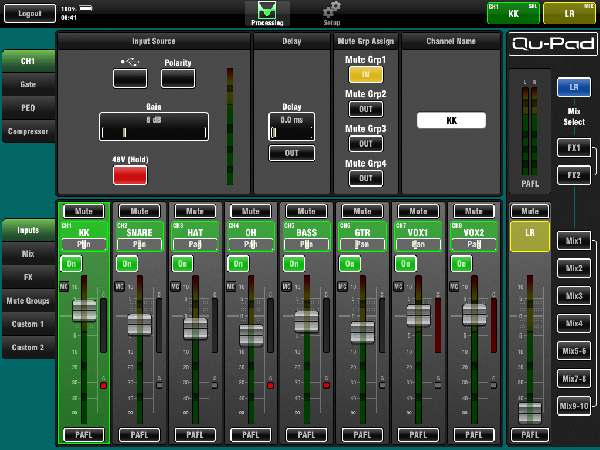Select the Mix5-6 button
600x450 pixels.
tap(573, 351)
